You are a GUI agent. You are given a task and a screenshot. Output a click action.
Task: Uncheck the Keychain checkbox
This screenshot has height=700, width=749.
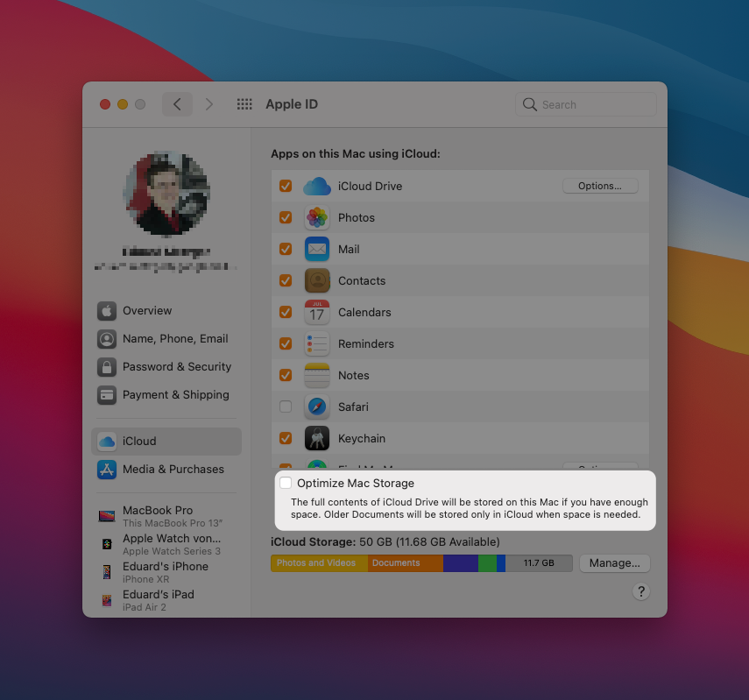coord(286,438)
